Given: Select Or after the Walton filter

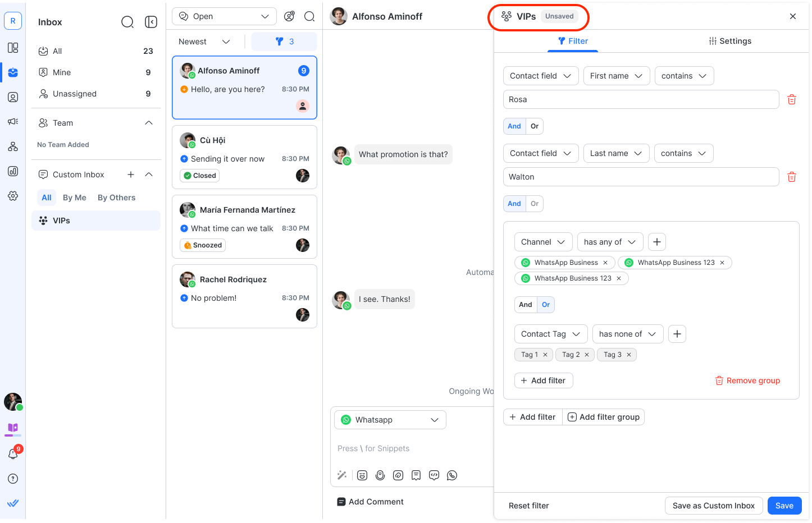Looking at the screenshot, I should [x=535, y=204].
